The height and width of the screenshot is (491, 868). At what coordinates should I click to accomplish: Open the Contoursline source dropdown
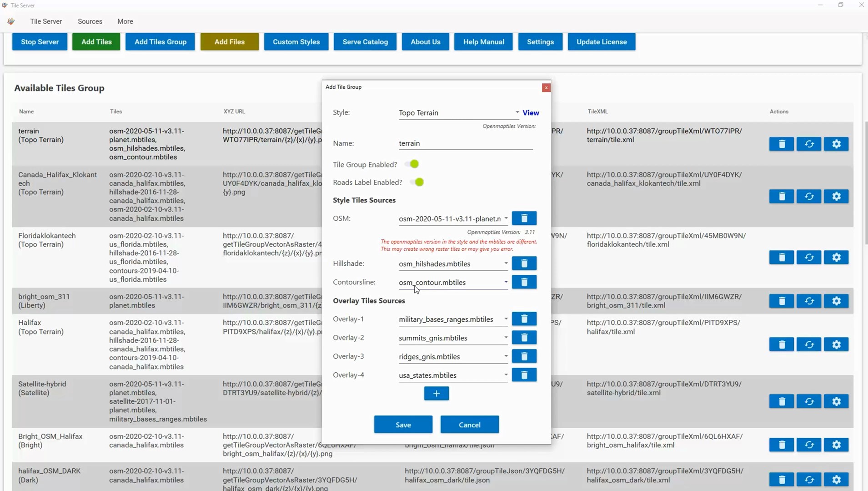pyautogui.click(x=453, y=283)
